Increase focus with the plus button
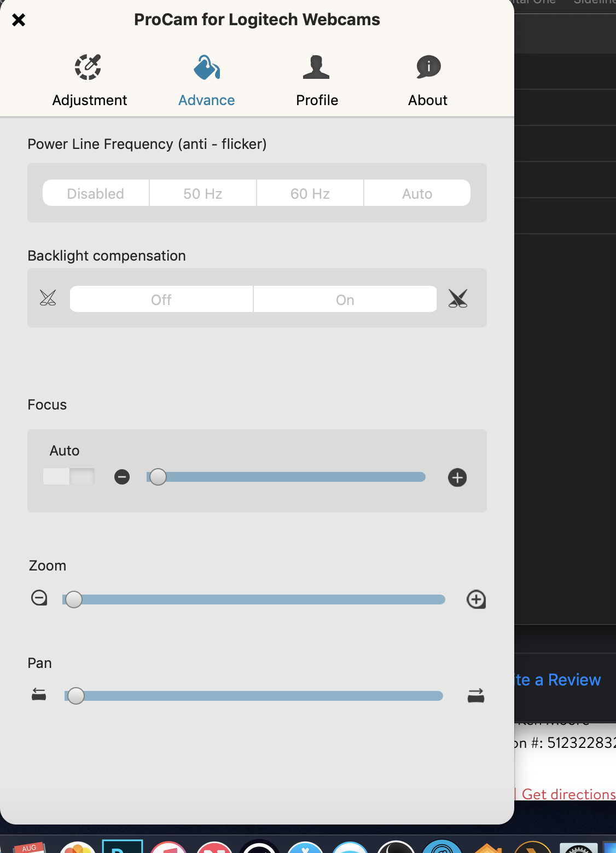The height and width of the screenshot is (853, 616). [457, 477]
